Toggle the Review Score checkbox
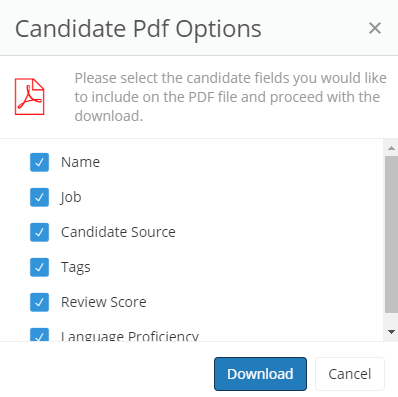Image resolution: width=398 pixels, height=397 pixels. coord(39,302)
